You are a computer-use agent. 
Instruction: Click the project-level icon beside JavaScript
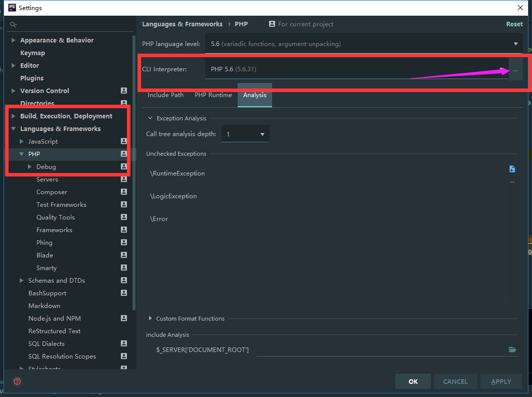click(x=124, y=141)
